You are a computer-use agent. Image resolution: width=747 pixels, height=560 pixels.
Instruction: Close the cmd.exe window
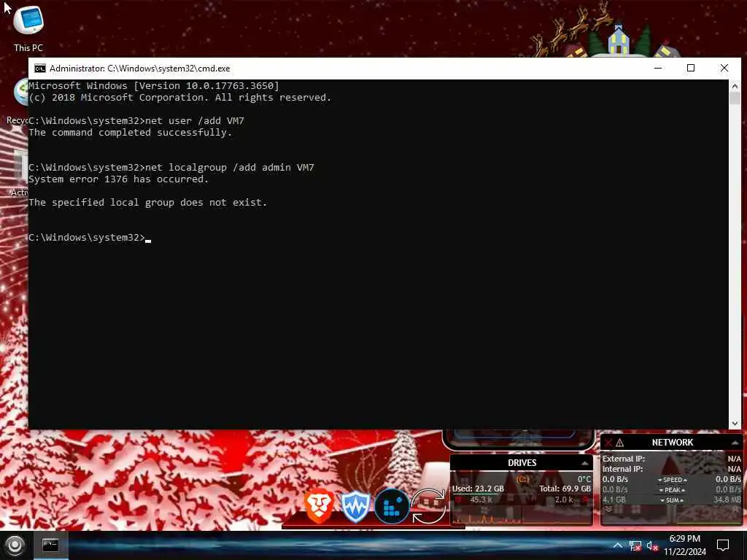tap(724, 68)
